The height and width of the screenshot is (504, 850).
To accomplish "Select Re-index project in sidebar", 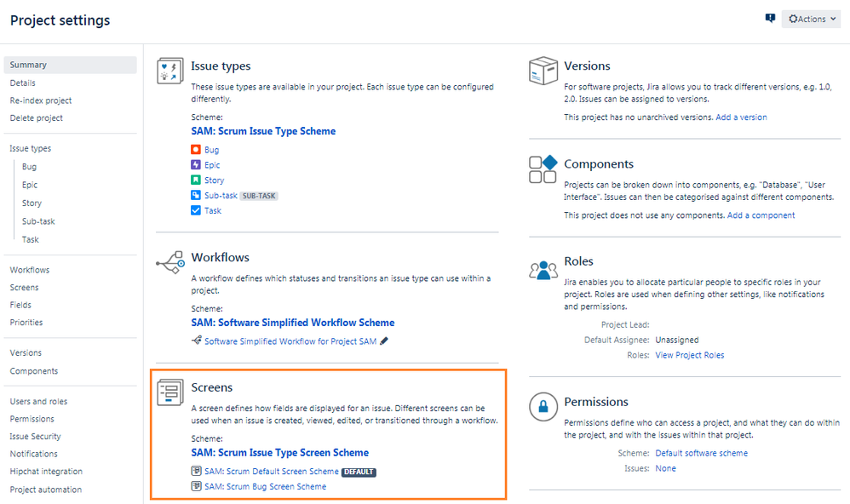I will click(41, 100).
